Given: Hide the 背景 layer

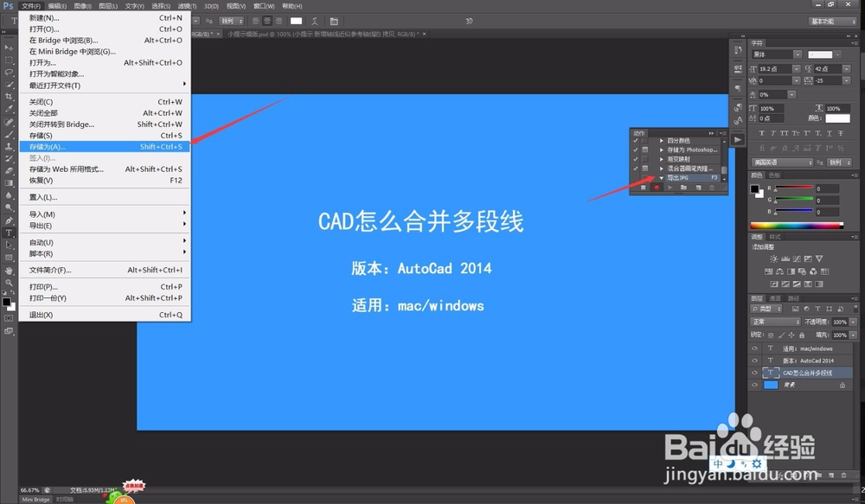Looking at the screenshot, I should 754,385.
